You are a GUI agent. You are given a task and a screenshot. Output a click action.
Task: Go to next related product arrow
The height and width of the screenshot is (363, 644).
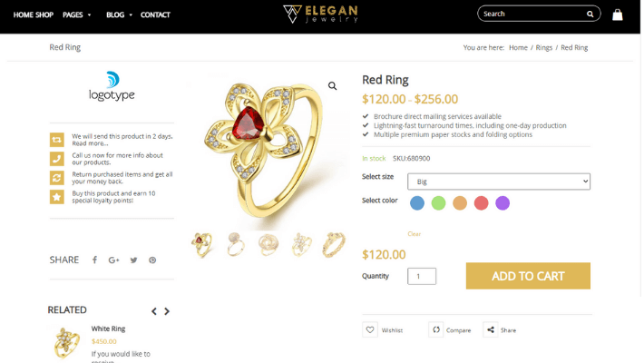pyautogui.click(x=167, y=311)
